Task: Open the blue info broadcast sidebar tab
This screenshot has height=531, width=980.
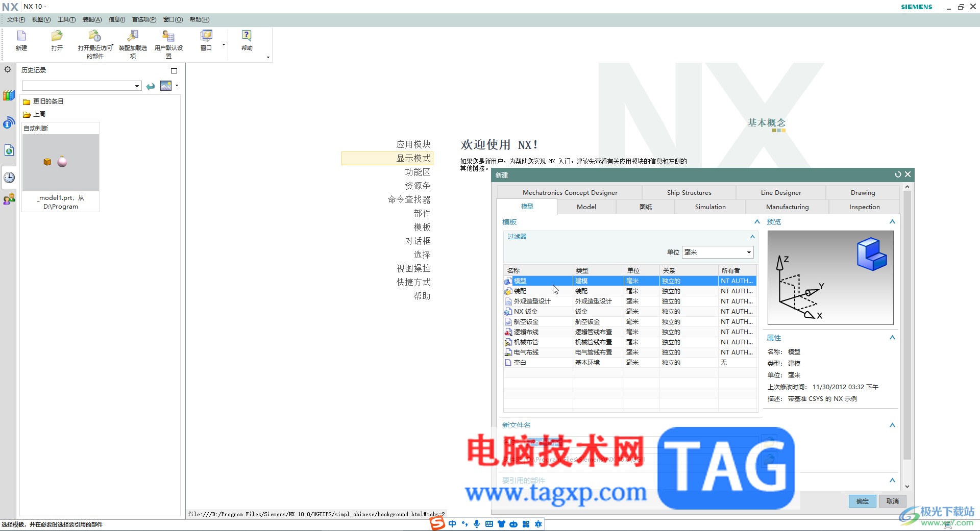Action: [x=9, y=122]
